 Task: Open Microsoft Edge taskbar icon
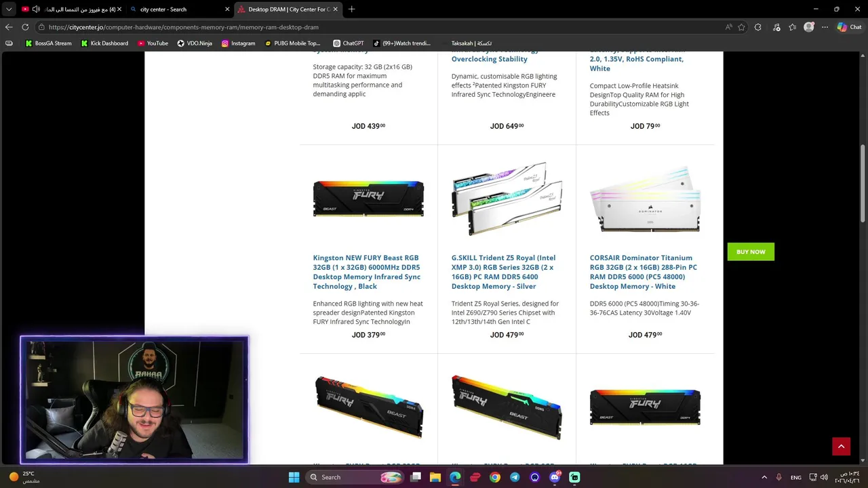(x=455, y=477)
